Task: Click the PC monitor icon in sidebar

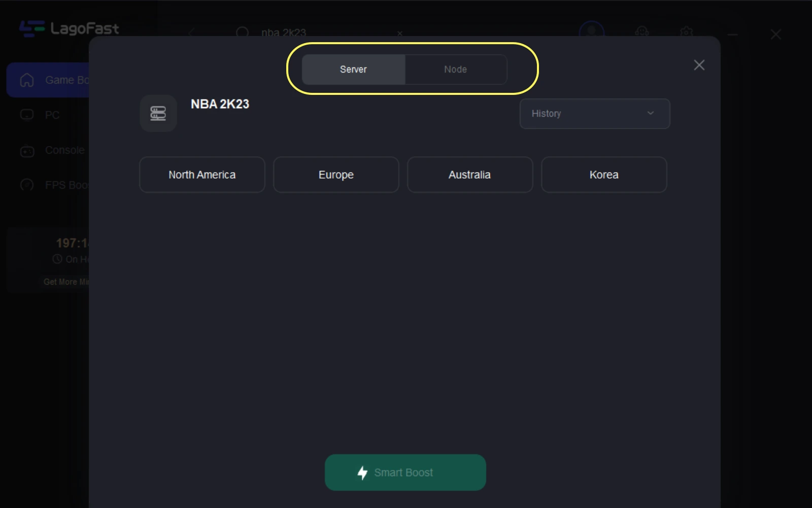Action: click(27, 115)
